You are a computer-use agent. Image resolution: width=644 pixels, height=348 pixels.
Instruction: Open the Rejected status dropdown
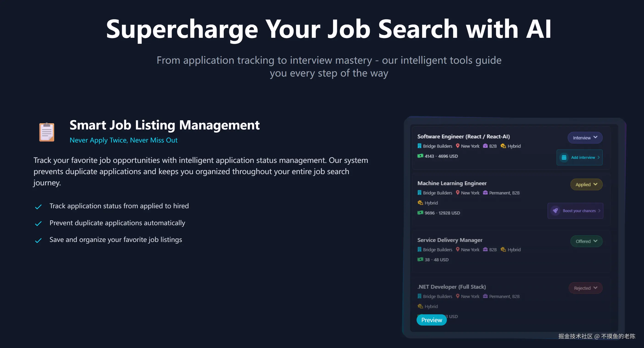(585, 288)
